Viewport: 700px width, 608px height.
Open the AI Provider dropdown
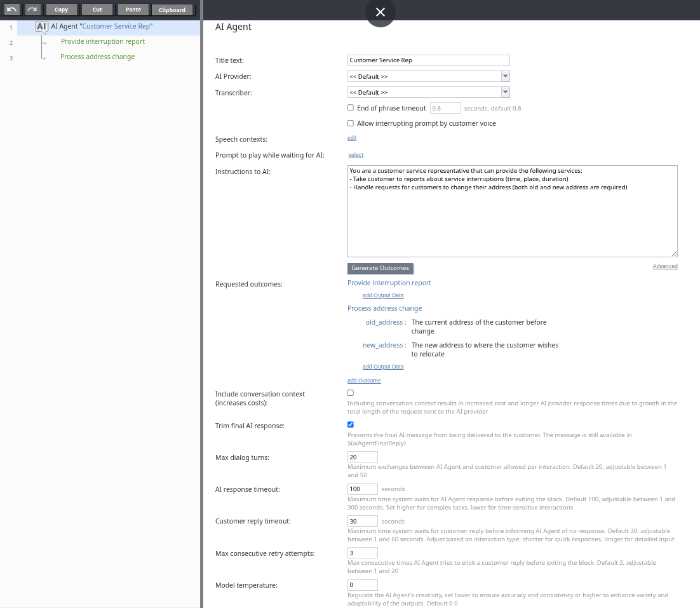click(x=429, y=76)
